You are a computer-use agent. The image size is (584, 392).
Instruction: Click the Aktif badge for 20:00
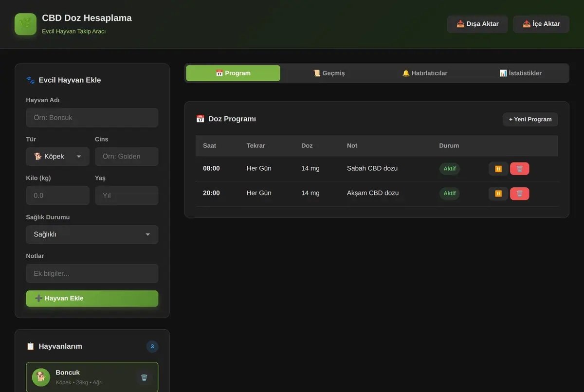pyautogui.click(x=450, y=194)
